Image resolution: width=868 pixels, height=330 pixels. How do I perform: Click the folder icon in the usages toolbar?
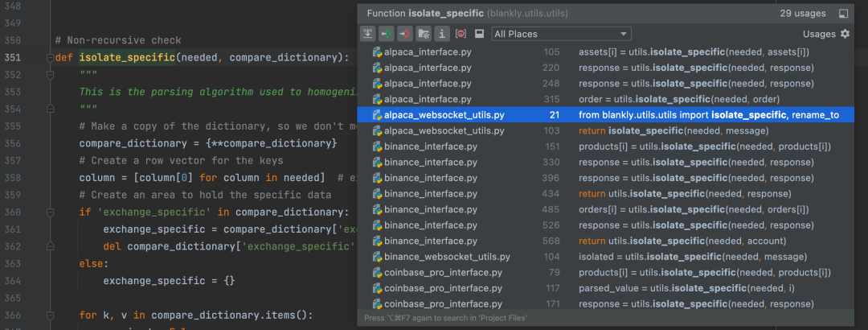click(x=423, y=34)
